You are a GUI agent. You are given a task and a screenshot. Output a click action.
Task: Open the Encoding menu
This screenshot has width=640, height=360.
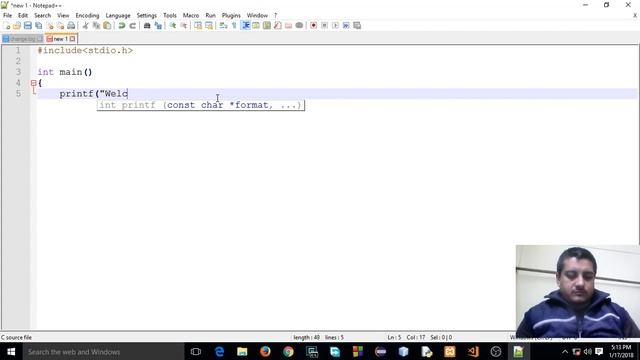pos(87,16)
